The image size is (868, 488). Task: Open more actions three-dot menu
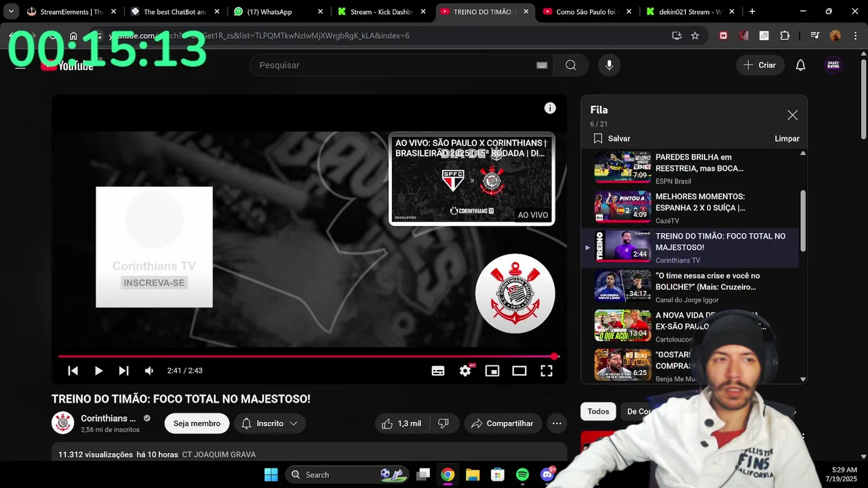(x=557, y=424)
